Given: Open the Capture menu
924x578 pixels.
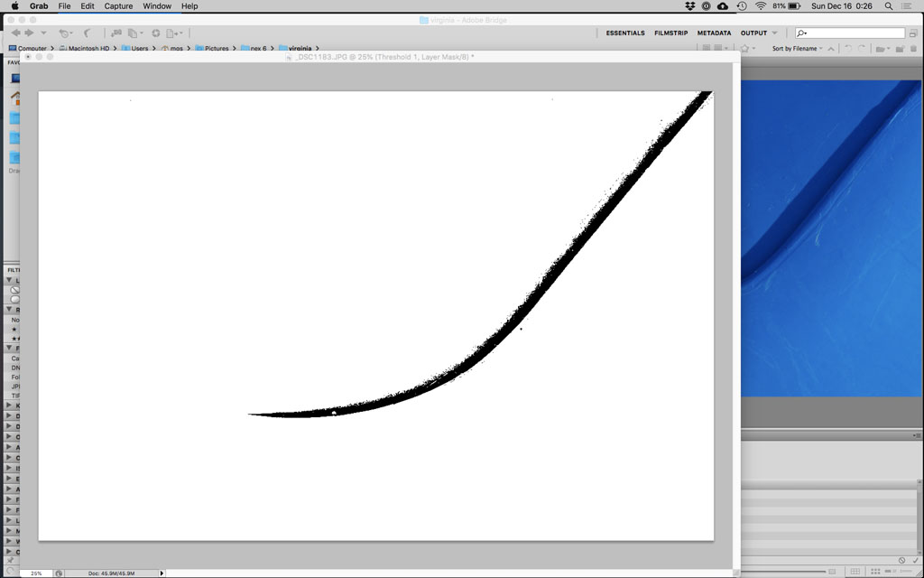Looking at the screenshot, I should (118, 6).
